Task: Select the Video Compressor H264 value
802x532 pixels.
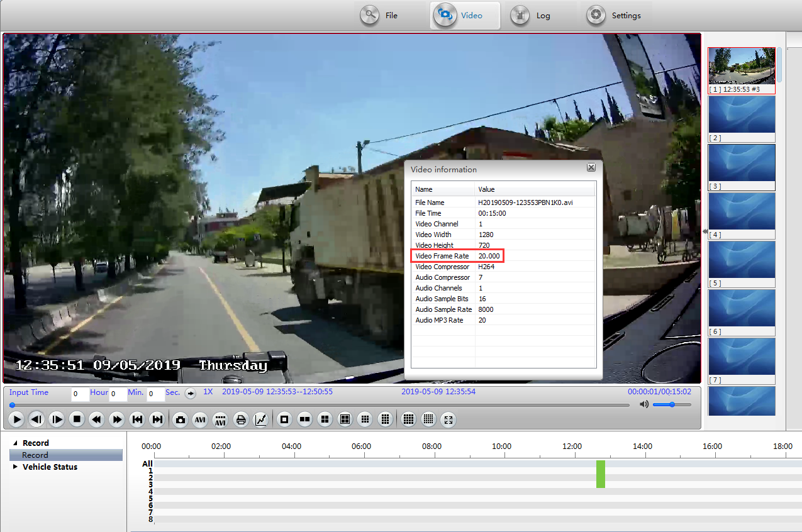Action: click(486, 267)
